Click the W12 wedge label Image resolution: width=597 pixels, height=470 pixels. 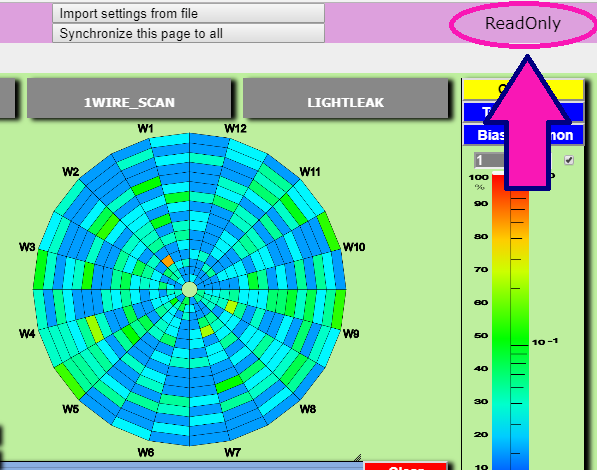(x=235, y=128)
